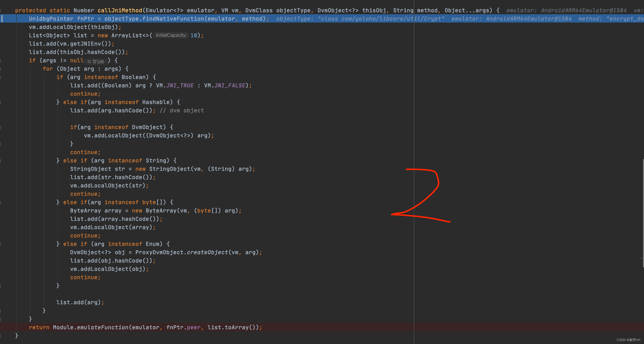Click the vm.addLocalObject(array) statement

[113, 227]
